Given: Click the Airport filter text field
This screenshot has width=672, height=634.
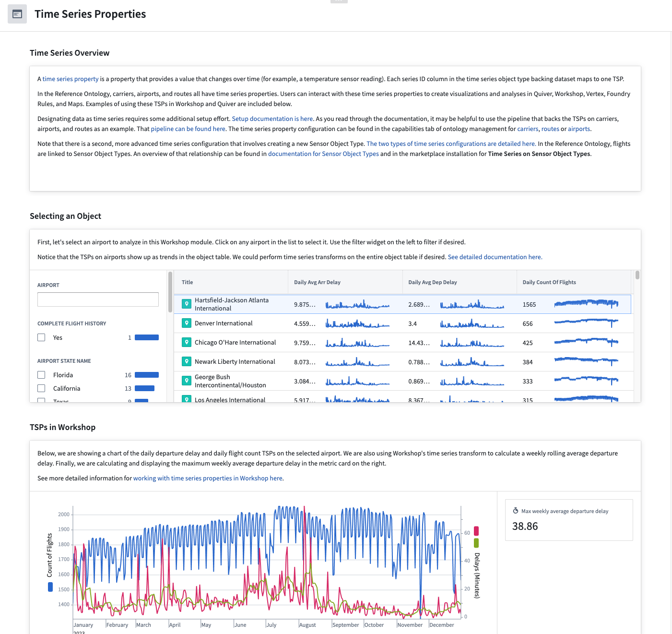Looking at the screenshot, I should [98, 299].
